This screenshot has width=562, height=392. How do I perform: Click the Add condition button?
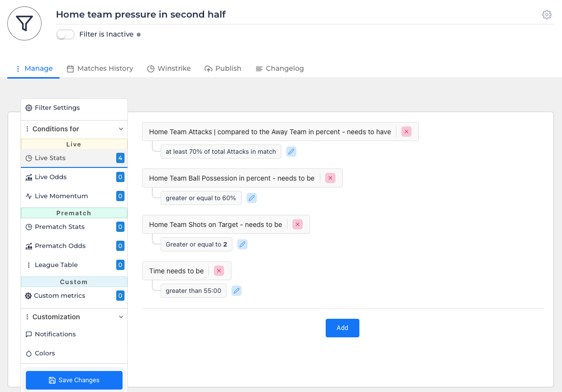tap(342, 328)
